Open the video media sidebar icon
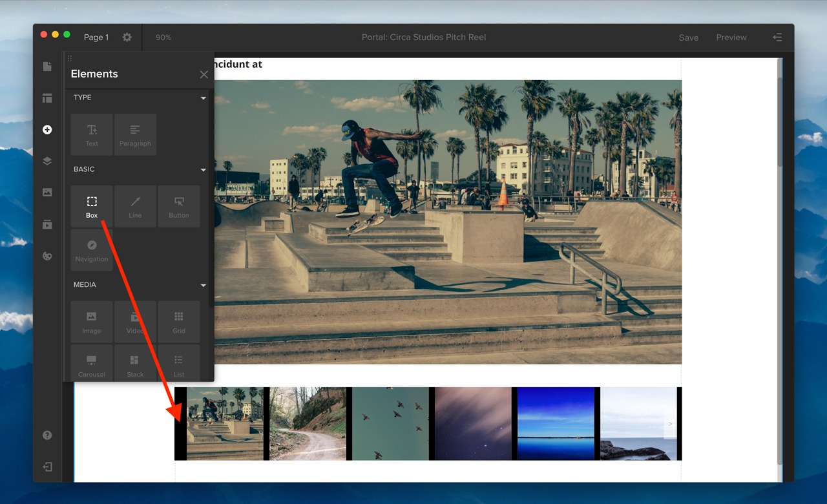Image resolution: width=827 pixels, height=504 pixels. point(47,224)
